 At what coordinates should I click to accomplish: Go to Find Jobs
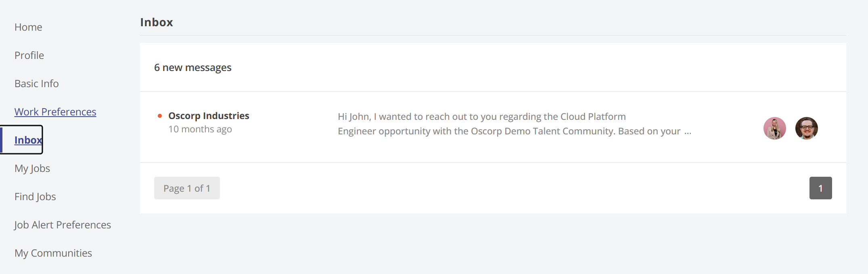click(x=35, y=197)
